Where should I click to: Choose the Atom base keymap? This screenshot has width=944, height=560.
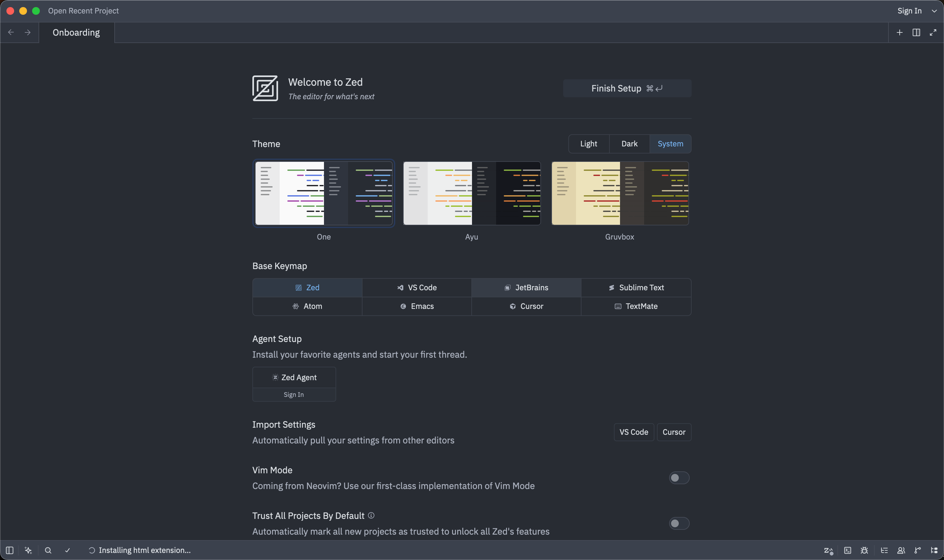pos(307,306)
